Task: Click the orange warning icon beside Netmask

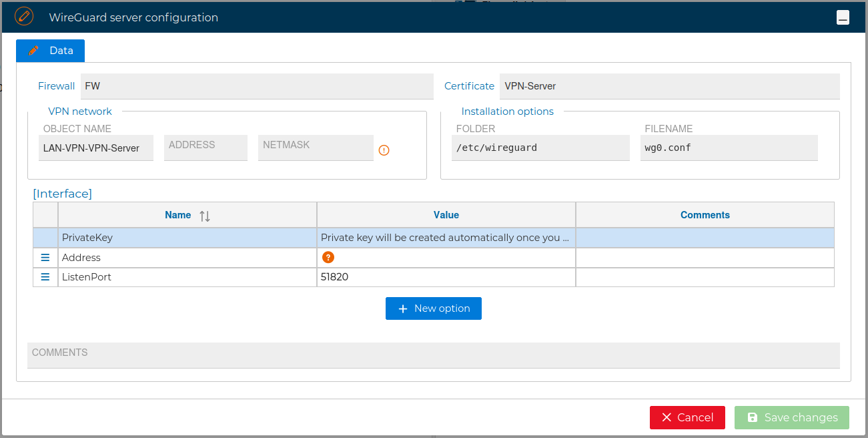Action: (x=384, y=150)
